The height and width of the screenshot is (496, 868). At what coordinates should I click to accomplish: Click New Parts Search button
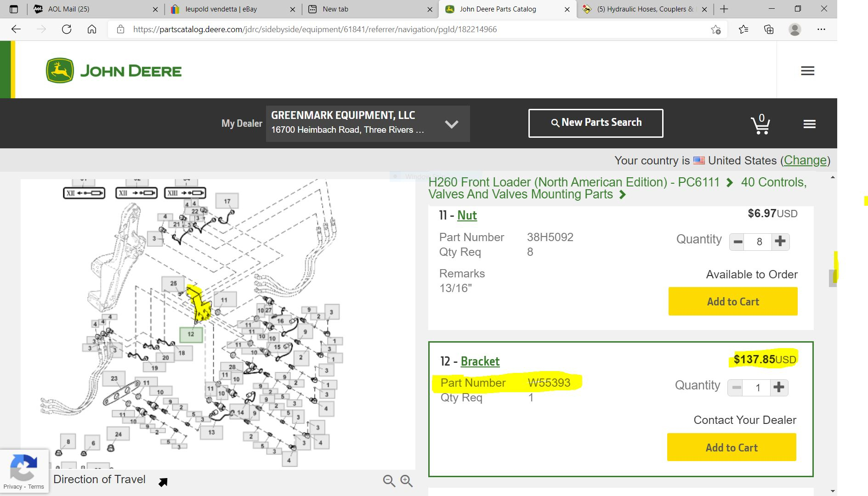pos(596,123)
